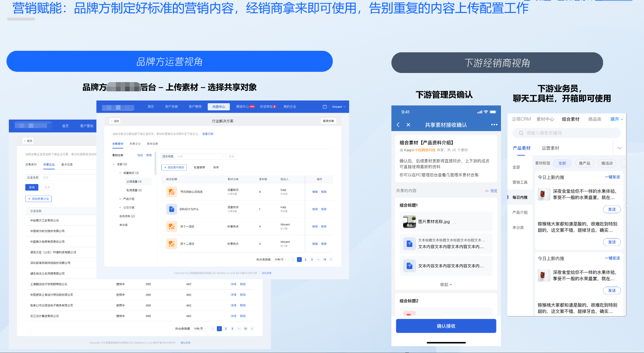
Task: Select 基本信息 tab in 行业解决方案 window
Action: pos(152,144)
